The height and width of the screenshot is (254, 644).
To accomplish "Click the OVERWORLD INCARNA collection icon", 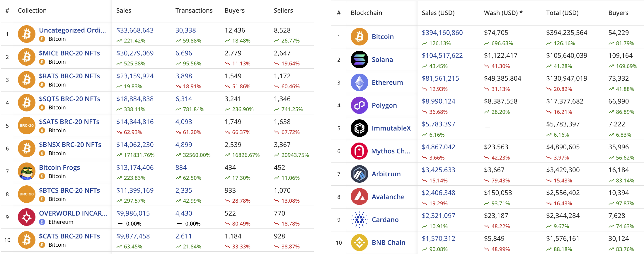I will (x=27, y=217).
